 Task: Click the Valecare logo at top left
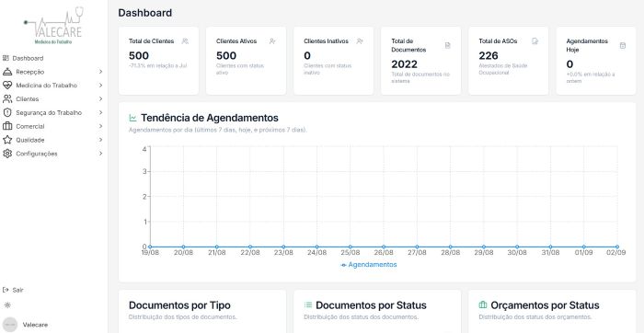(53, 26)
